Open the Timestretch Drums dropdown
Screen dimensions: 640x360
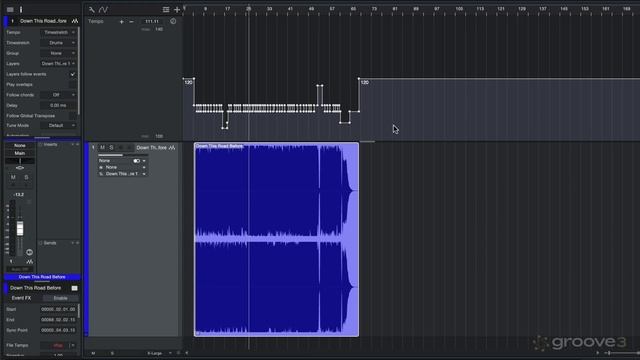pyautogui.click(x=58, y=43)
